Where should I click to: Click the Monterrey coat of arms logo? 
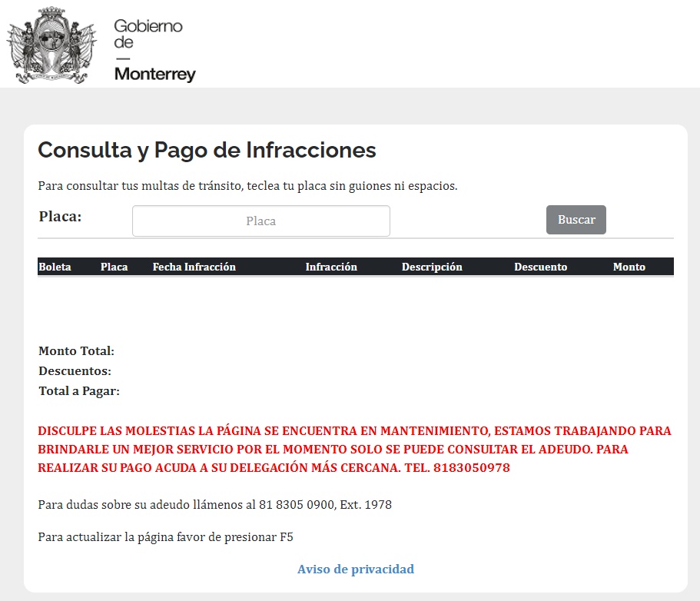(51, 45)
